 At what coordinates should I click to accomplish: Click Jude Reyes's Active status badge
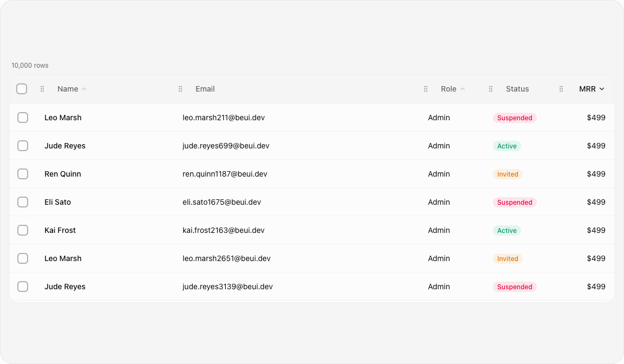click(x=507, y=146)
